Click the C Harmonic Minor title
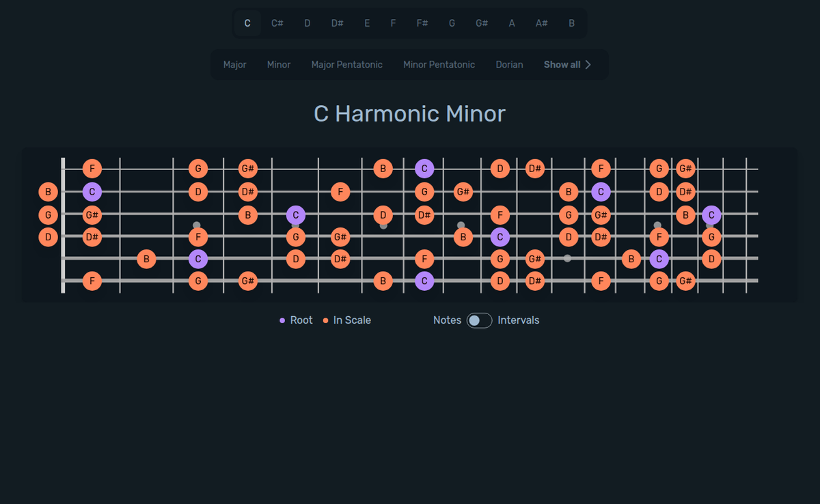 pyautogui.click(x=409, y=113)
